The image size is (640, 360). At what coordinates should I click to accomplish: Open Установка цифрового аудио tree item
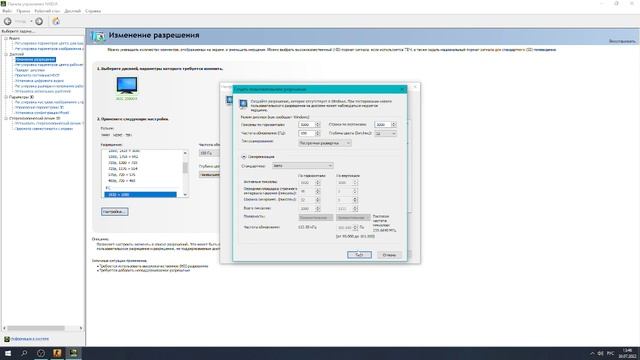(39, 81)
